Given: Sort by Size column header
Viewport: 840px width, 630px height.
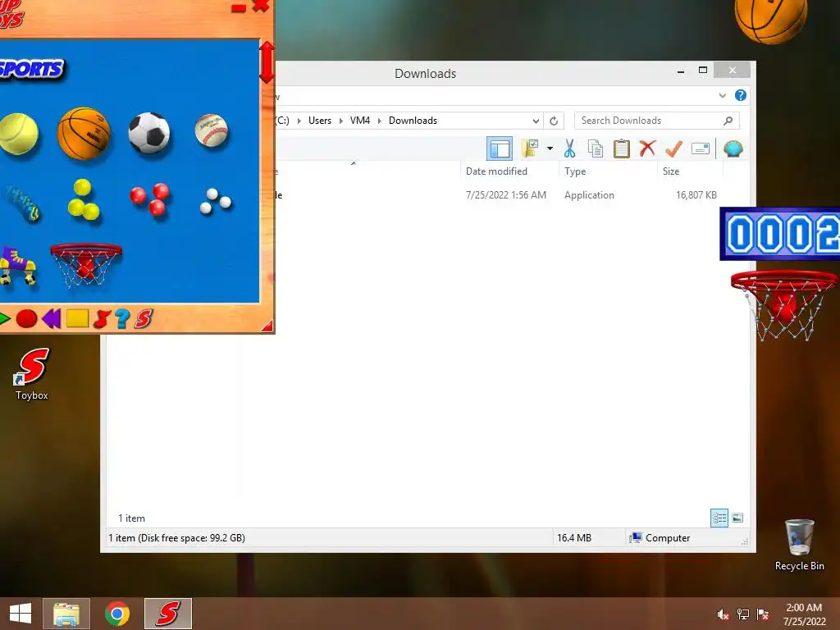Looking at the screenshot, I should 690,171.
